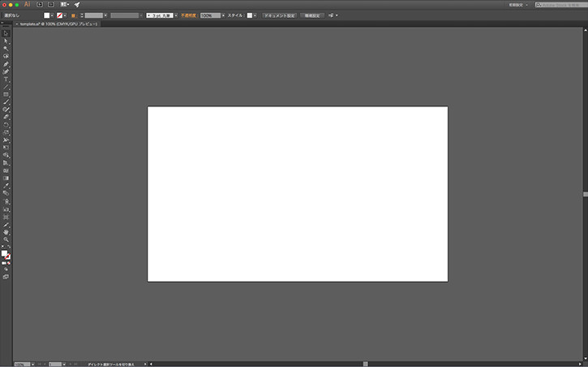The image size is (588, 367).
Task: Click the Adobe Stock search field
Action: 561,5
